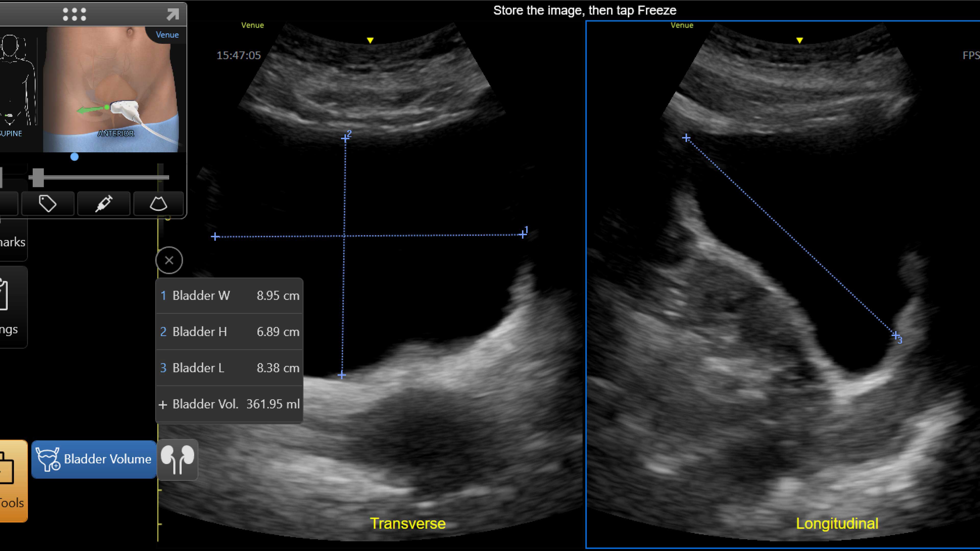Click the Venue label in 3D guide
The height and width of the screenshot is (551, 980).
coord(167,35)
